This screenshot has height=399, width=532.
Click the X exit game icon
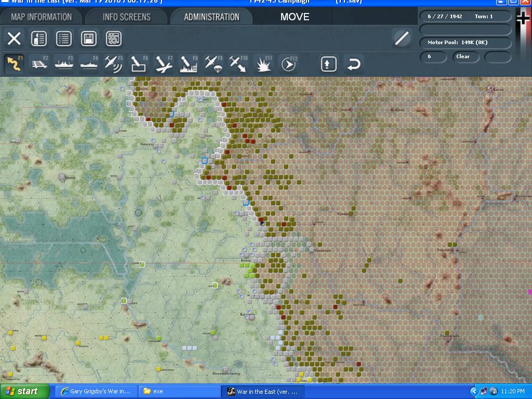(x=14, y=38)
